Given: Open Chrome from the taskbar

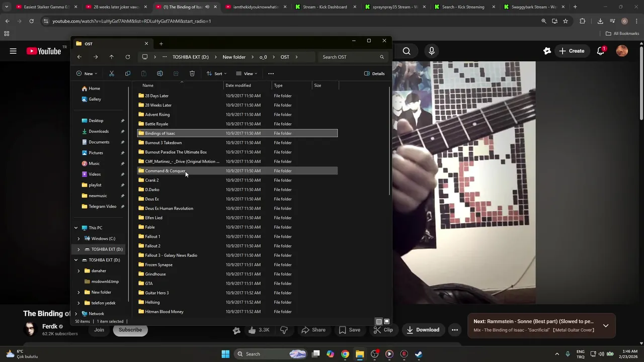Looking at the screenshot, I should click(x=345, y=354).
